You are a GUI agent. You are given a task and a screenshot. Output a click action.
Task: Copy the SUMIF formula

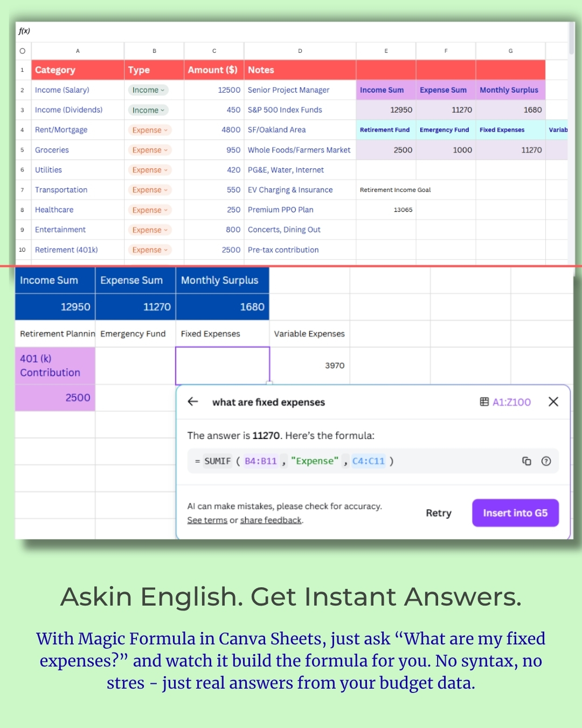point(526,461)
